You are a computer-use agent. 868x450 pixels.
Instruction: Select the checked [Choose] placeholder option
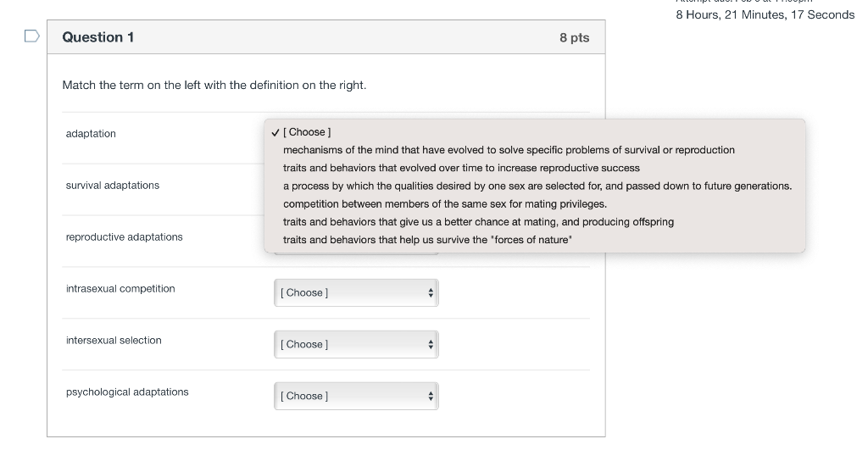click(307, 132)
